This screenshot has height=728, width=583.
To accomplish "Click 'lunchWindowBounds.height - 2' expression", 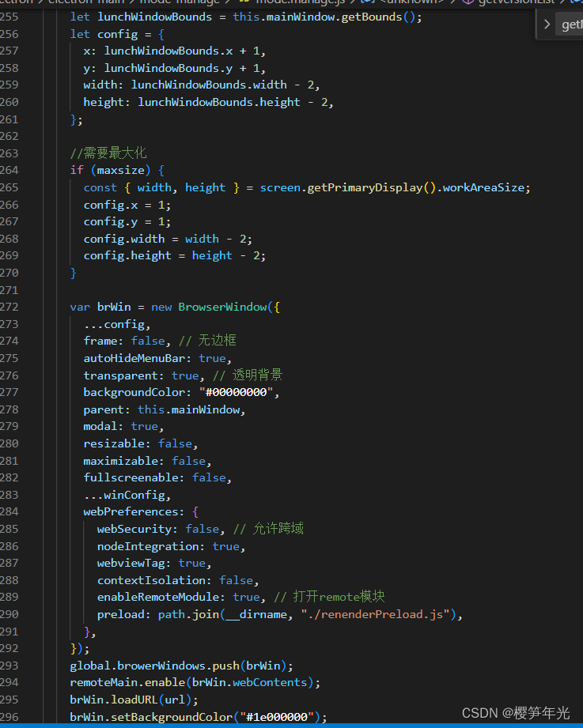I will 233,102.
